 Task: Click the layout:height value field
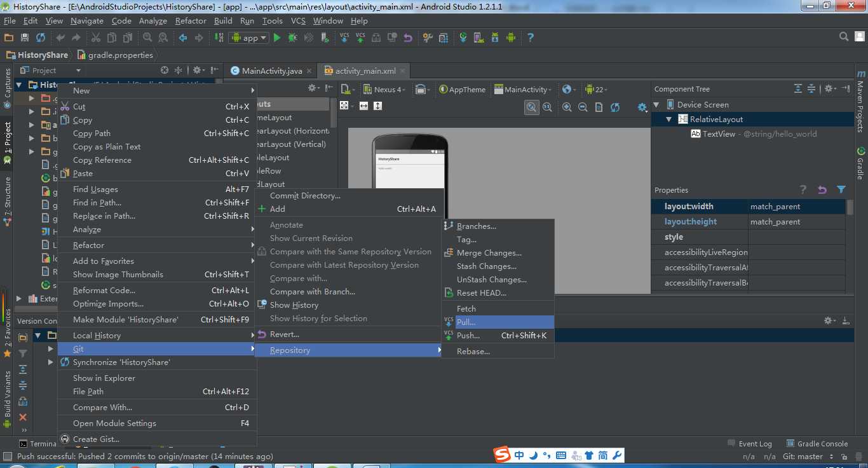click(797, 221)
